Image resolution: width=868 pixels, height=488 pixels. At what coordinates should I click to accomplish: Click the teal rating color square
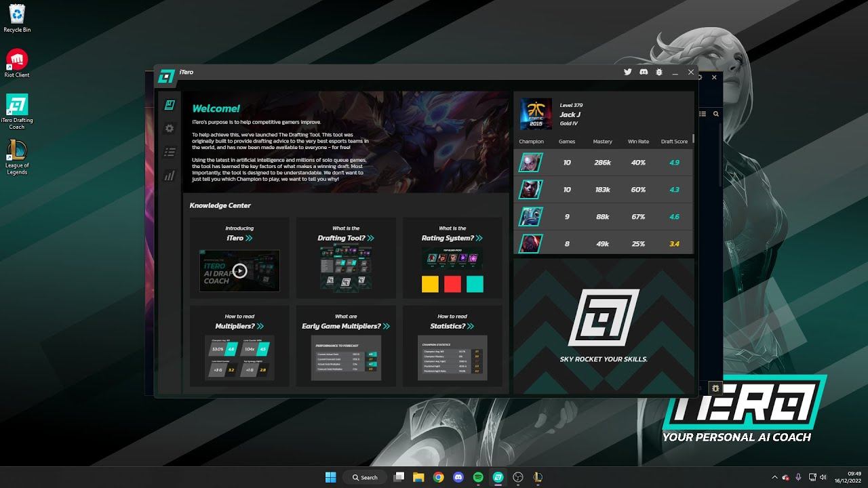click(x=475, y=284)
